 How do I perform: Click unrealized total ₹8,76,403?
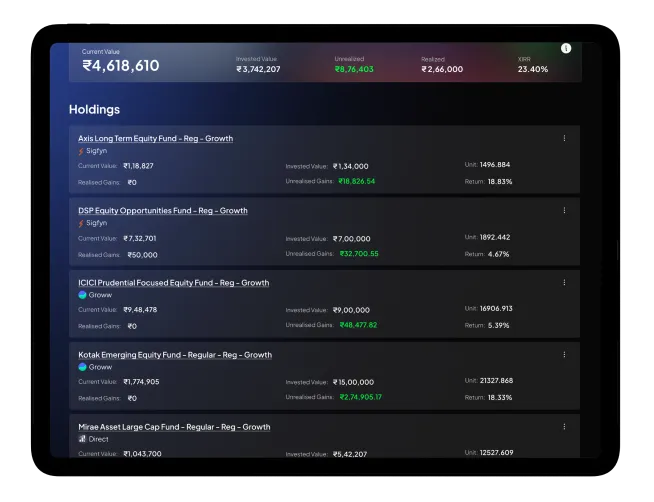354,69
